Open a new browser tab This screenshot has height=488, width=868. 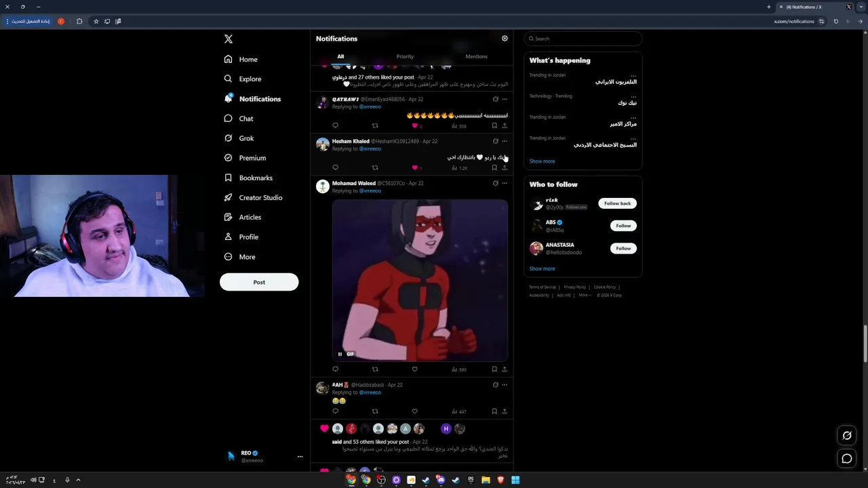769,7
